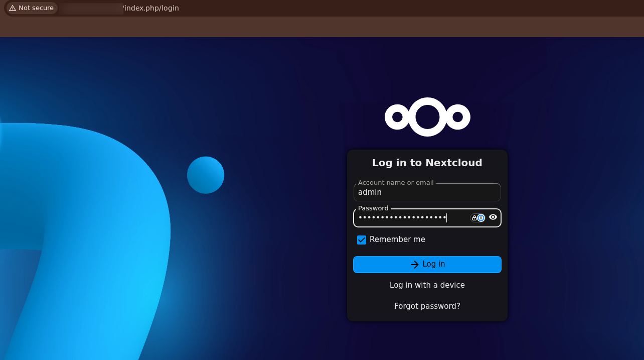Toggle the Remember me checkbox
This screenshot has width=644, height=360.
tap(362, 240)
